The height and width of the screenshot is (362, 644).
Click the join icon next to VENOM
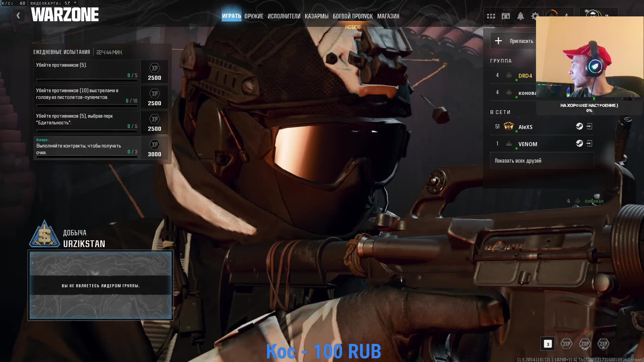coord(589,143)
